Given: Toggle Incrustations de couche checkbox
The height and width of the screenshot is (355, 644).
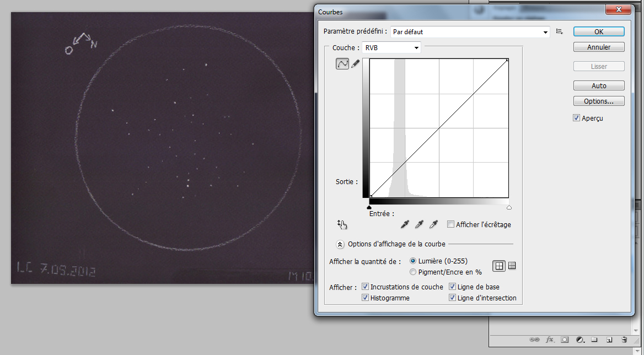Looking at the screenshot, I should 365,287.
